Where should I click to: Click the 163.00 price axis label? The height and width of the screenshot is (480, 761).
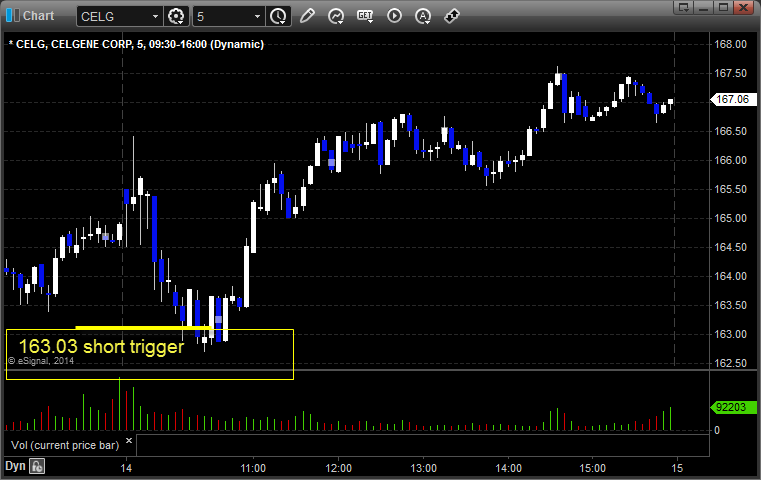point(730,334)
